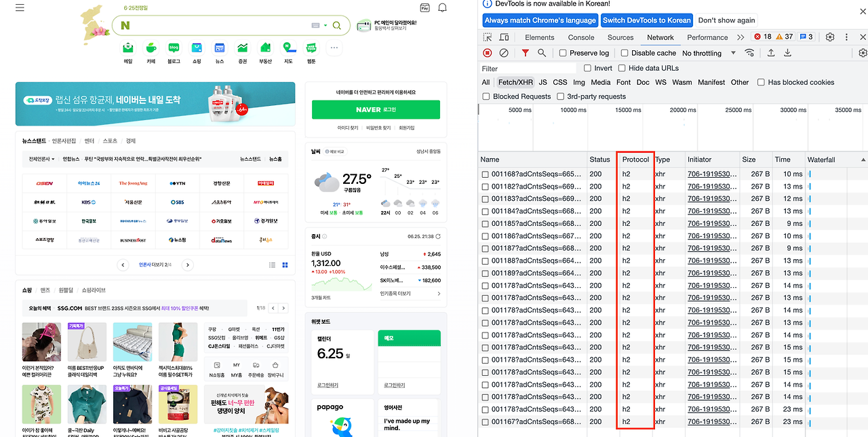Open the on-screen keyboard icon in search box
This screenshot has height=437, width=868.
315,25
